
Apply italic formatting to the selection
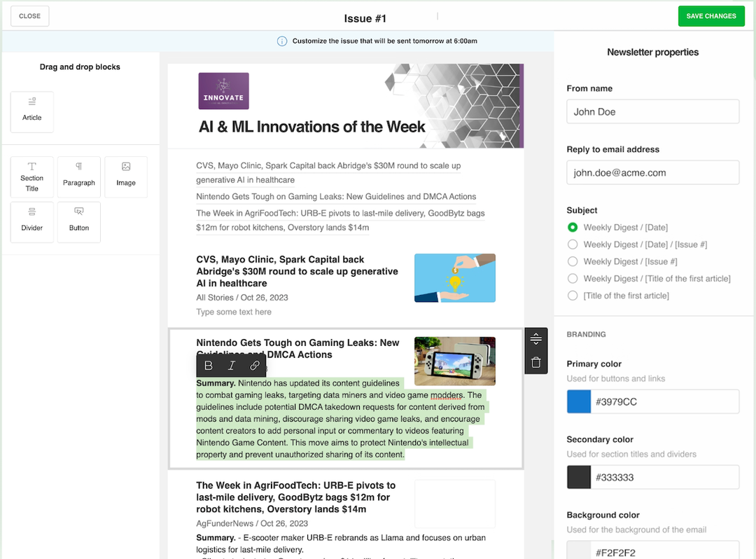[231, 365]
